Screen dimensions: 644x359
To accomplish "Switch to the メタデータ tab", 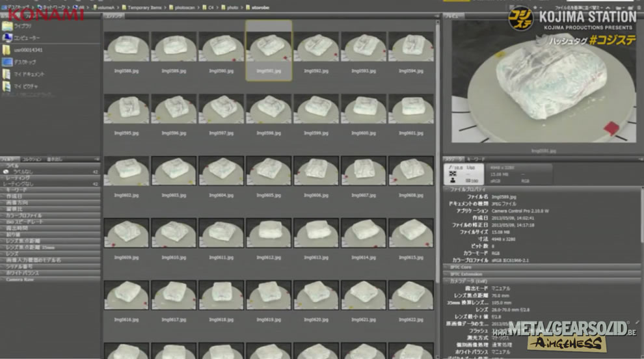I will [453, 159].
